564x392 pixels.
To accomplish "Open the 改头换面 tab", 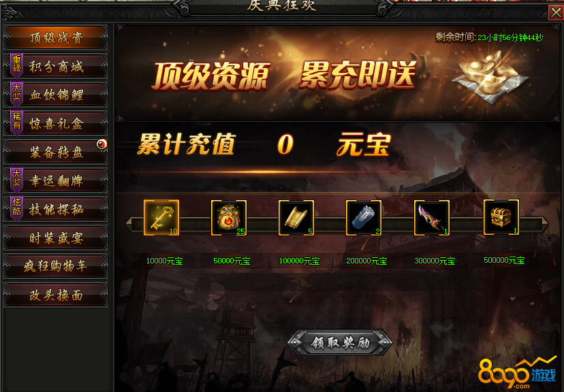I will [x=56, y=295].
